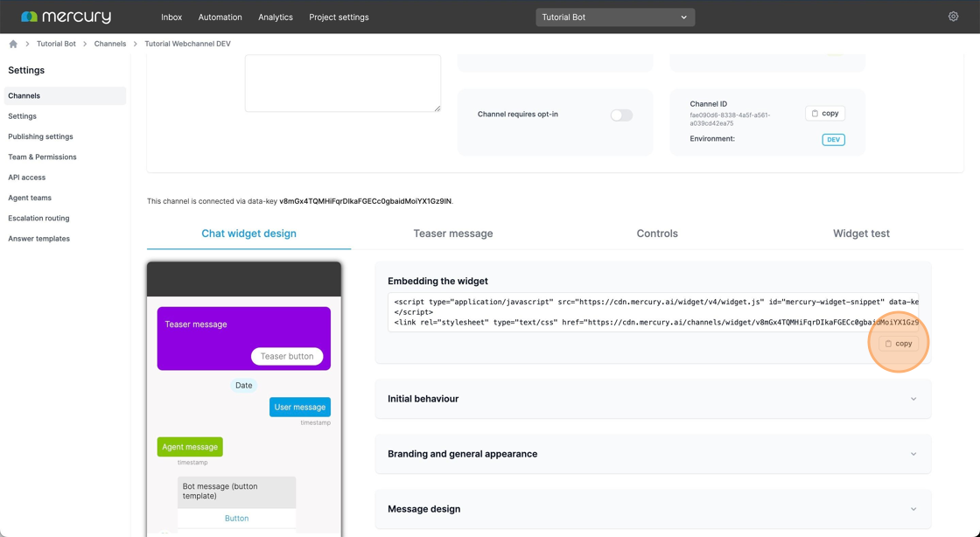Screen dimensions: 980x537
Task: Expand the Message design section
Action: click(x=653, y=509)
